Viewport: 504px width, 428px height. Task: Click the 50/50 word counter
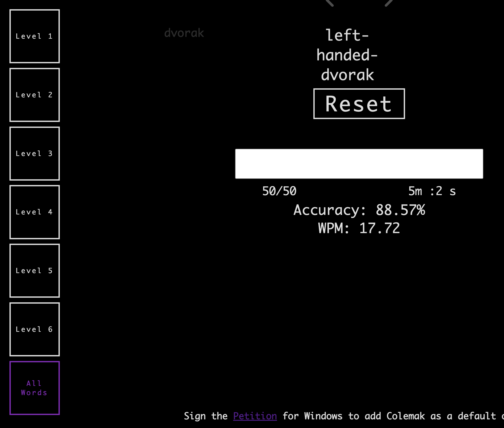[x=279, y=191]
